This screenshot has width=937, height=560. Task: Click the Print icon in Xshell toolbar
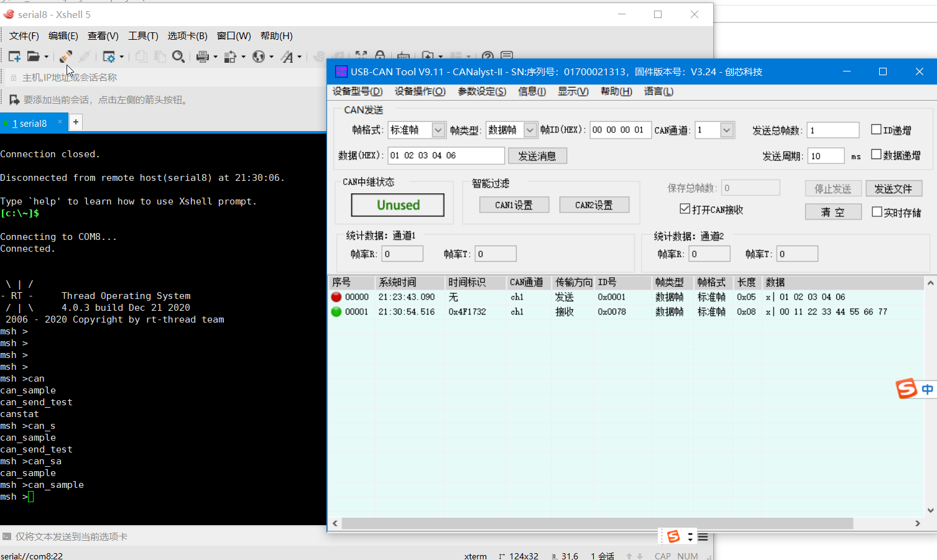coord(202,57)
